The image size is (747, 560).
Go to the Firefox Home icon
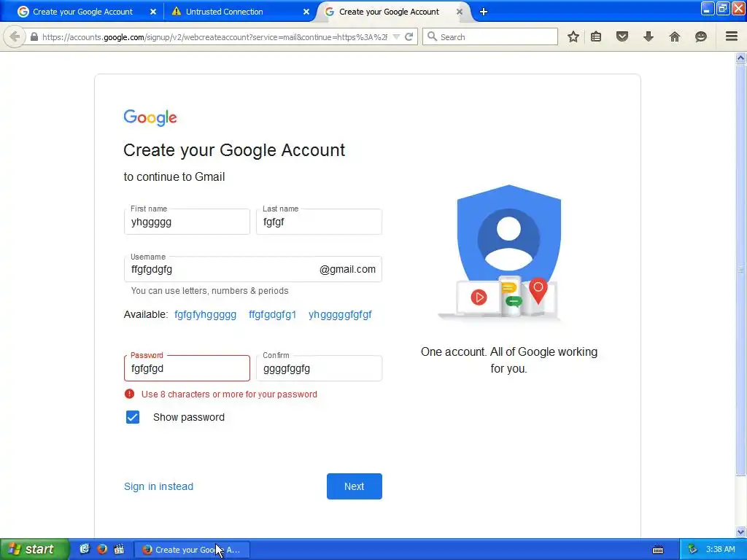[674, 36]
